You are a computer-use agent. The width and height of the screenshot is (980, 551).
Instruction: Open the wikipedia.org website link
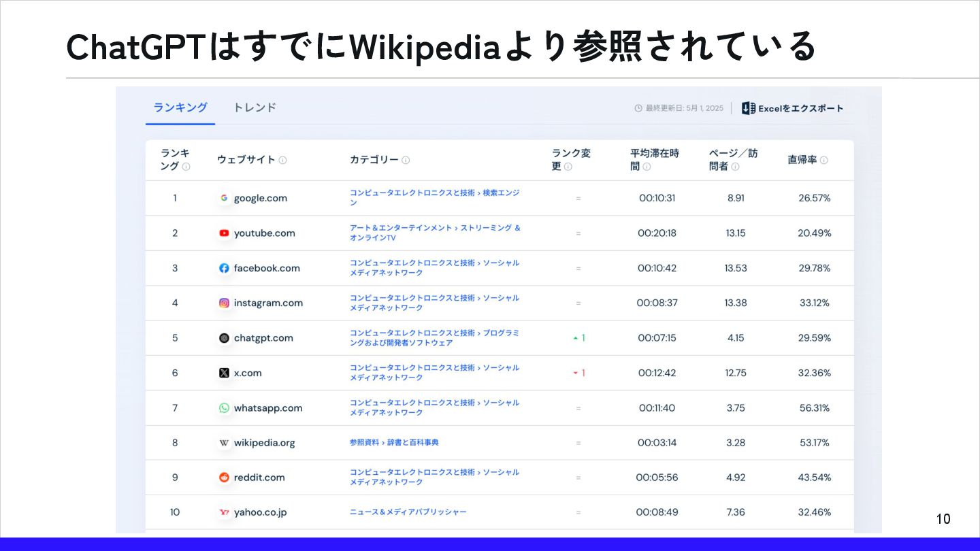pyautogui.click(x=265, y=443)
